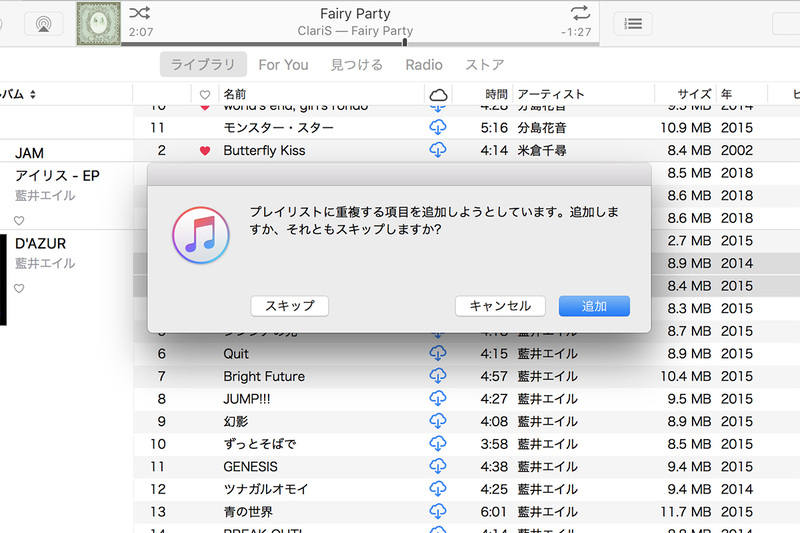Image resolution: width=800 pixels, height=533 pixels.
Task: Download ずっとそばで from iCloud
Action: click(x=438, y=444)
